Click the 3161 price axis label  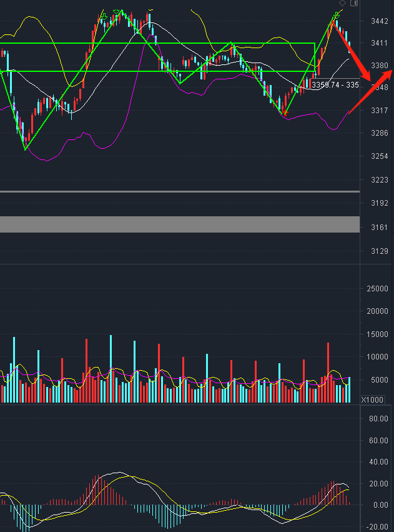pyautogui.click(x=380, y=227)
